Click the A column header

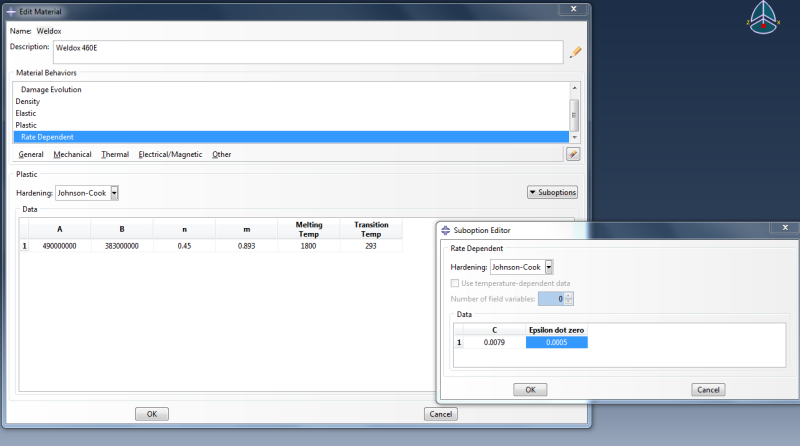(x=60, y=229)
